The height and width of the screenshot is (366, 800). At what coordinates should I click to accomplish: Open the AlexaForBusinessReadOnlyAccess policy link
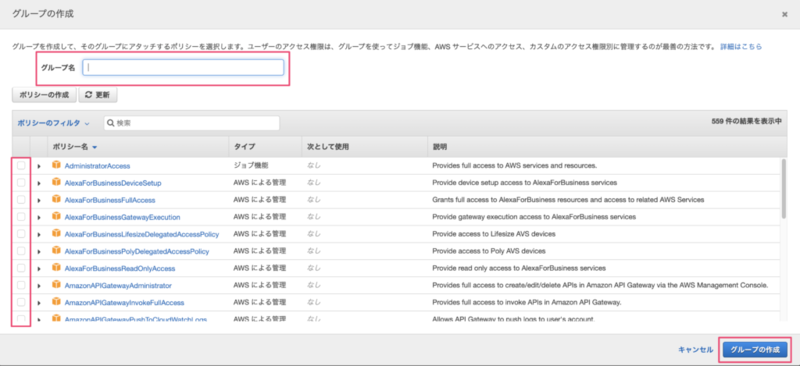(120, 269)
